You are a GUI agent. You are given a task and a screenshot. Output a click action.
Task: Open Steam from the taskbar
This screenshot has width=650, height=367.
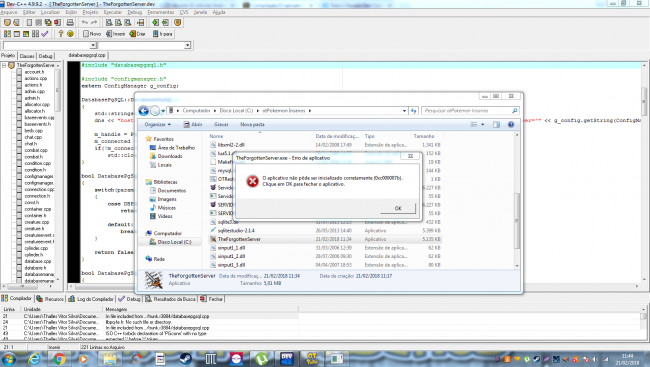pos(185,359)
